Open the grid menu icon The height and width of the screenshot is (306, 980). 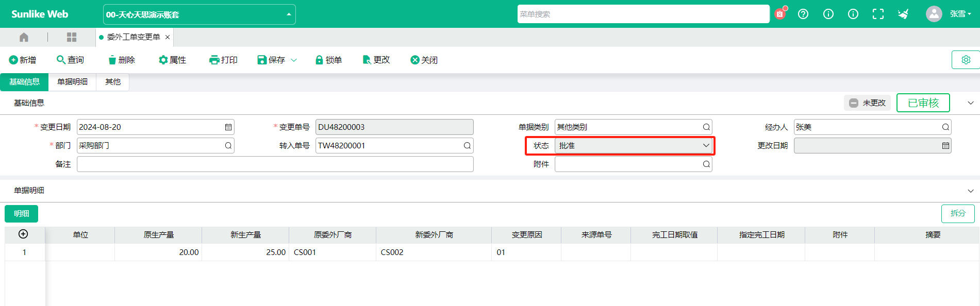72,37
